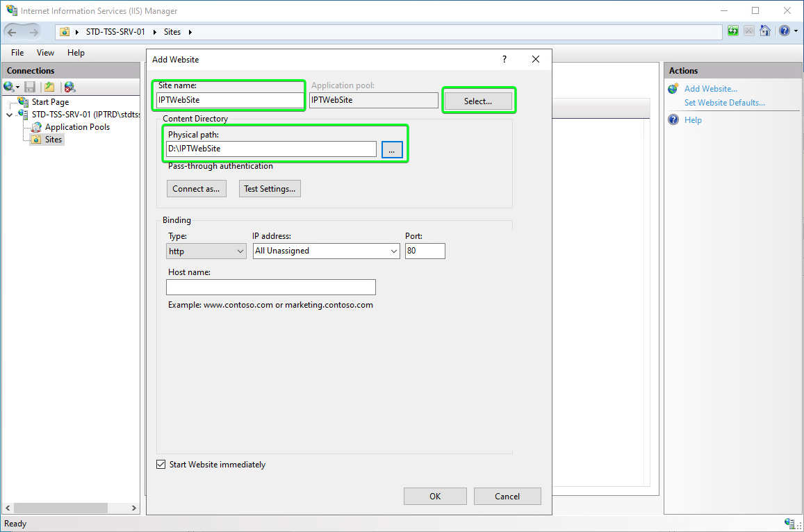
Task: Select the STD-TSS-SRV-01 server tree item
Action: (x=85, y=115)
